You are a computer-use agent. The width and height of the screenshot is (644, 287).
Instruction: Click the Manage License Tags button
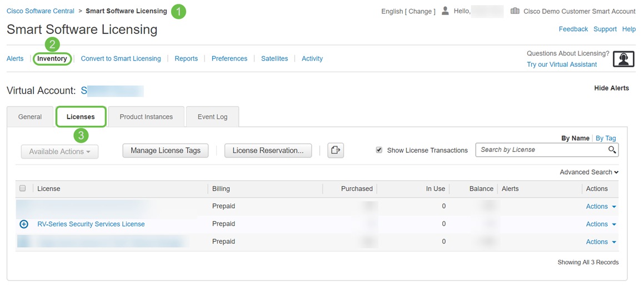click(x=166, y=151)
